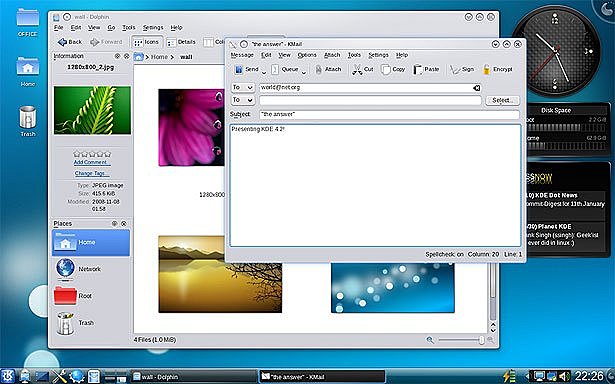Click the Home desktop icon
Image resolution: width=615 pixels, height=384 pixels.
click(27, 72)
